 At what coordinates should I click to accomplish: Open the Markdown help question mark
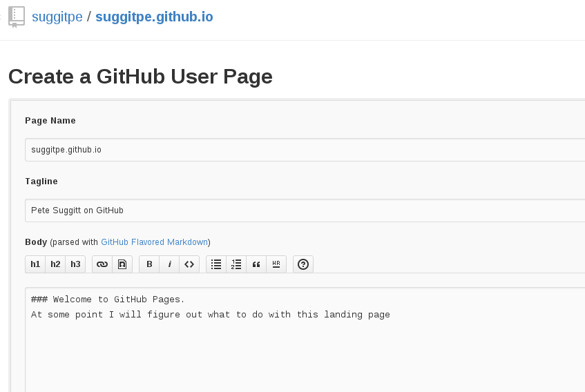303,264
